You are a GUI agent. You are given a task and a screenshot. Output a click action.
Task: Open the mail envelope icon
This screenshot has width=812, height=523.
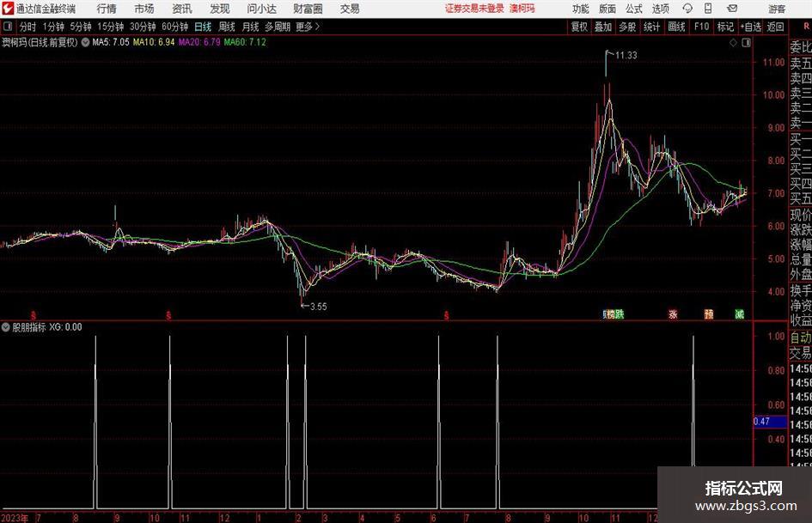tap(732, 9)
